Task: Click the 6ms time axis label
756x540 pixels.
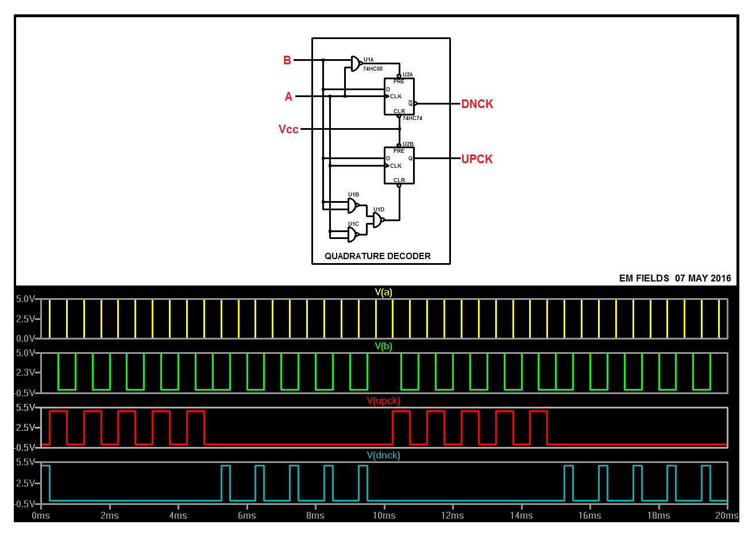Action: click(x=247, y=516)
